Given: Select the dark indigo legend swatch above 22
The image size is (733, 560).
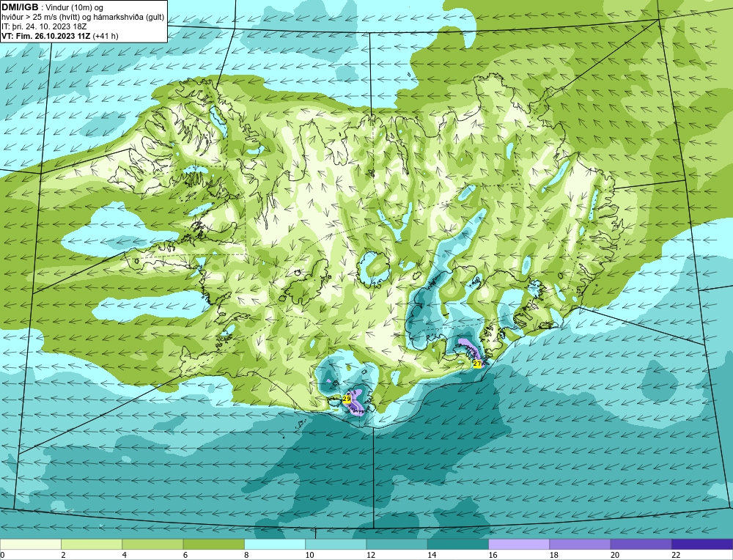Looking at the screenshot, I should point(702,544).
